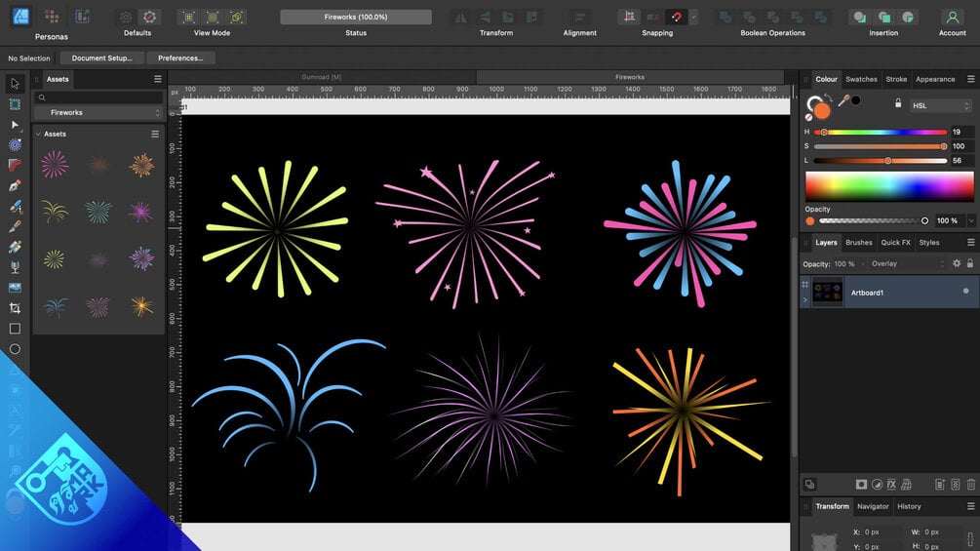The width and height of the screenshot is (980, 551).
Task: Open the Assets panel hamburger menu
Action: pos(158,79)
